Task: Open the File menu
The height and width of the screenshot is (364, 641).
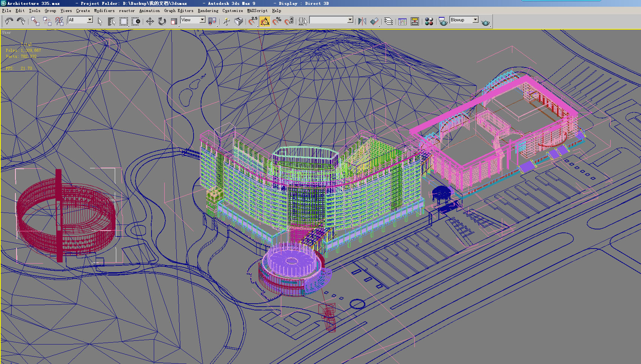Action: [x=6, y=10]
